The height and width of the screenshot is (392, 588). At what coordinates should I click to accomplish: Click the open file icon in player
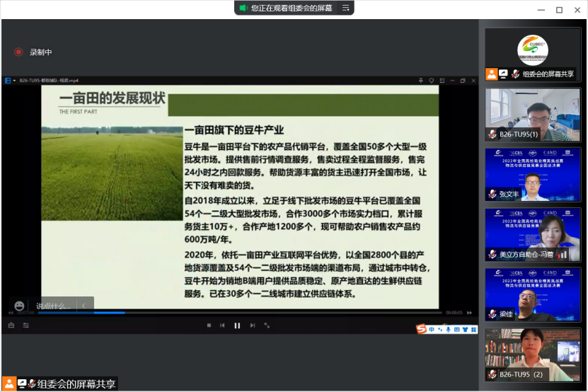click(11, 325)
